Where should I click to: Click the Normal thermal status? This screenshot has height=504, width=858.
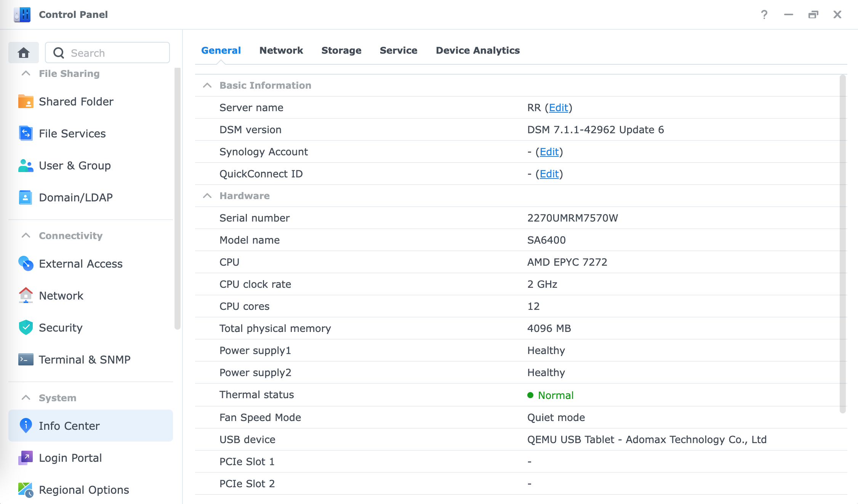[x=555, y=396]
